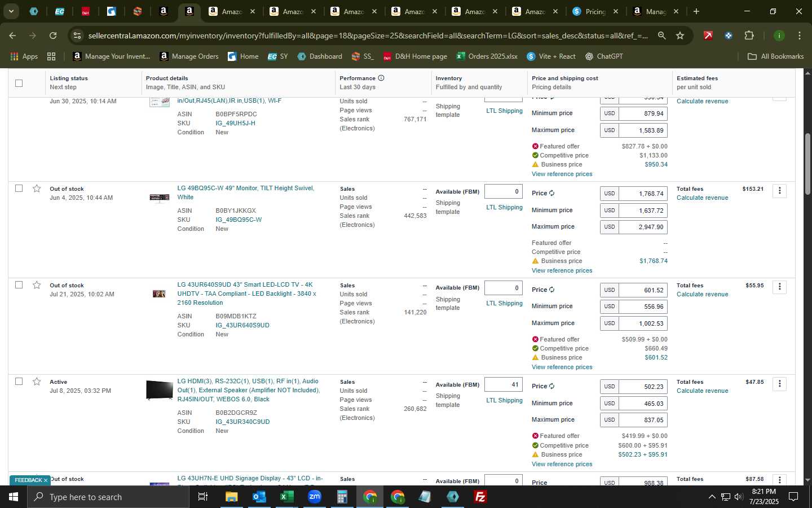Click Calculate revenue under $47.85 fees
812x508 pixels.
point(702,391)
